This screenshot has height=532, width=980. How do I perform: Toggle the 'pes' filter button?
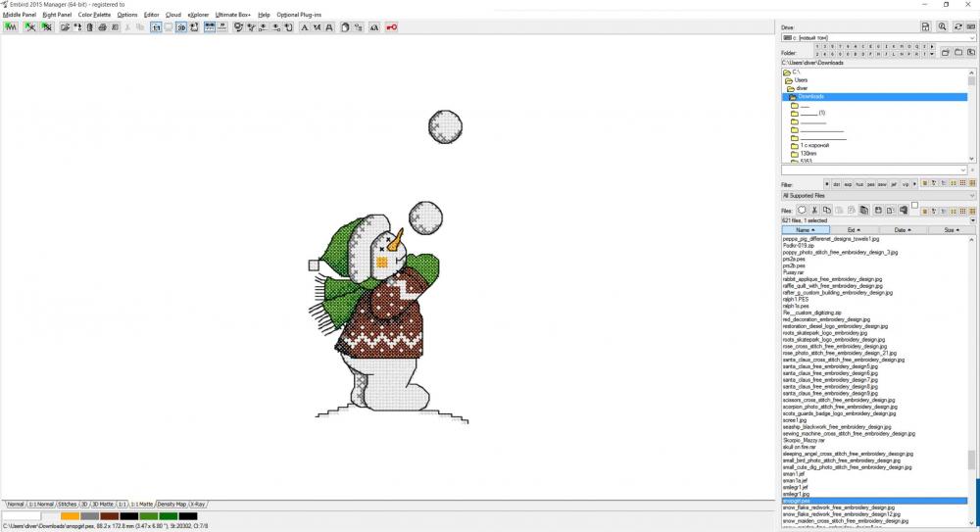point(870,184)
